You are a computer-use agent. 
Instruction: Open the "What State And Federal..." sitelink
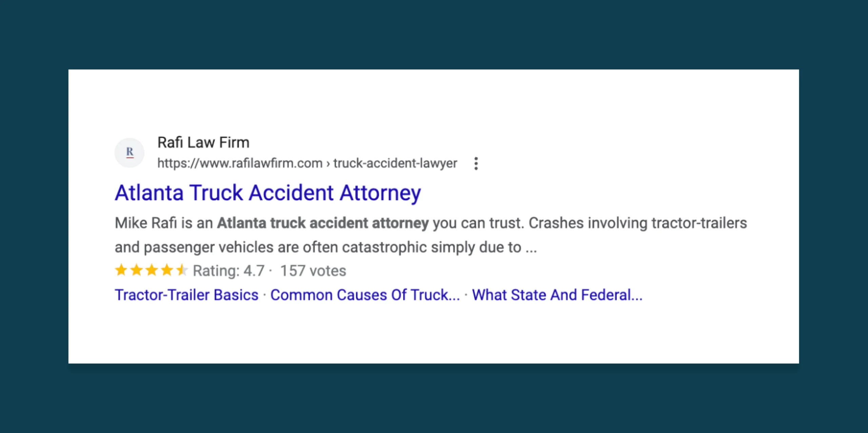557,295
